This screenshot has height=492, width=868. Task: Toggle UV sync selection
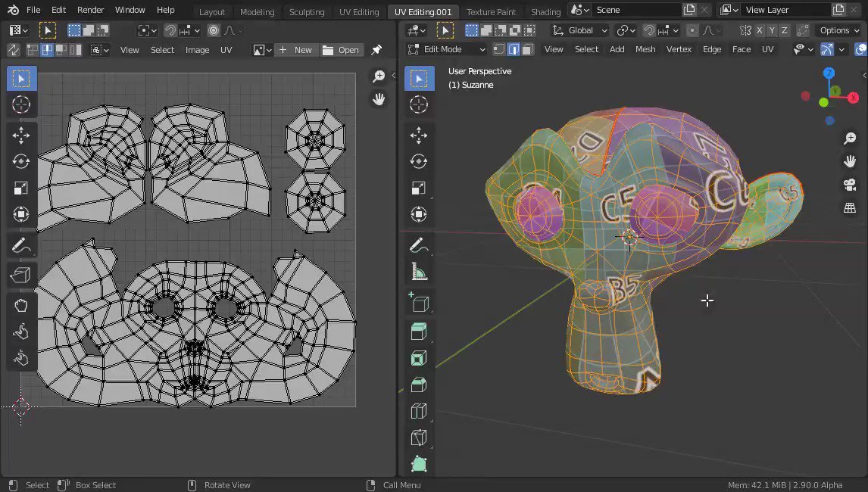tap(14, 50)
